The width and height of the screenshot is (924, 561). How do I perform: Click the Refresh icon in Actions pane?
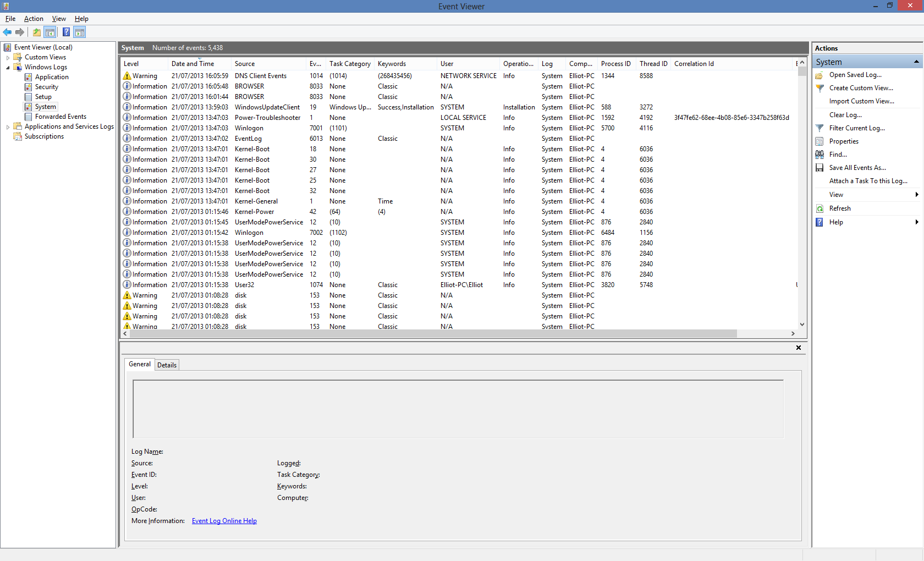coord(820,208)
